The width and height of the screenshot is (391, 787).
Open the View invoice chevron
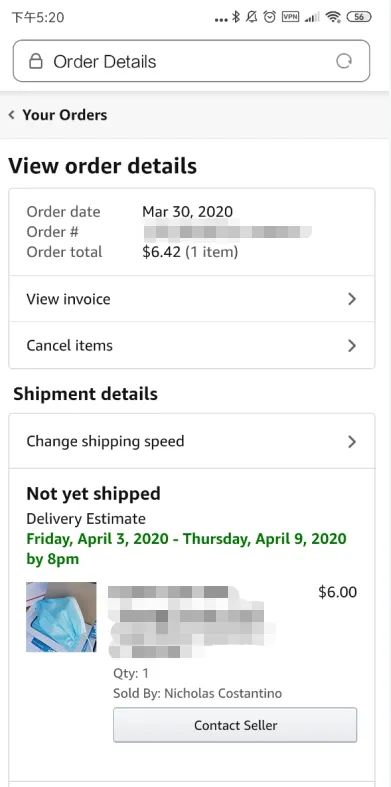pos(352,299)
